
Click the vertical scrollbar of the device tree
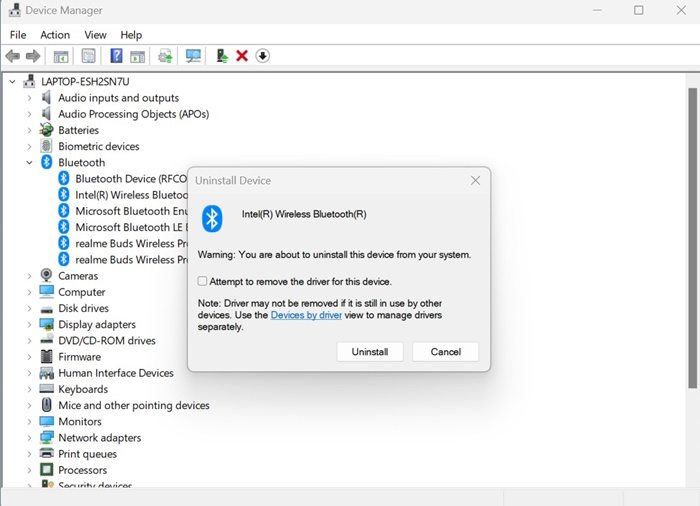692,238
